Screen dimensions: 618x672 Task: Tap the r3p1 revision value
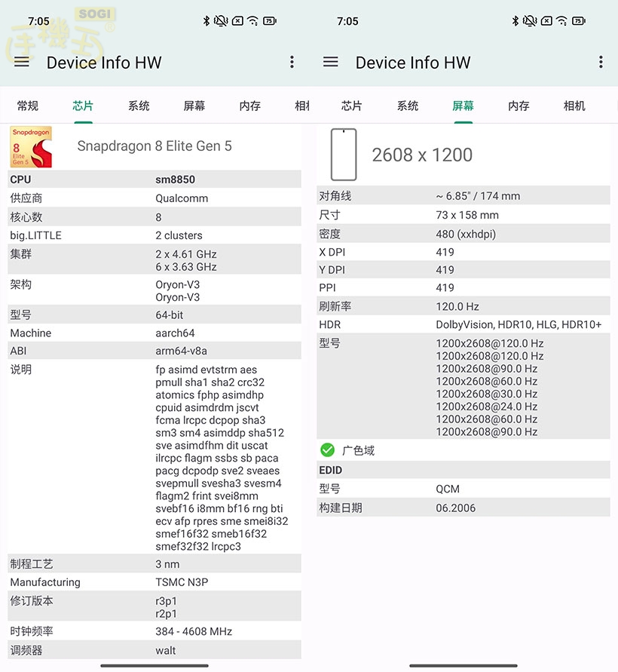(x=166, y=601)
